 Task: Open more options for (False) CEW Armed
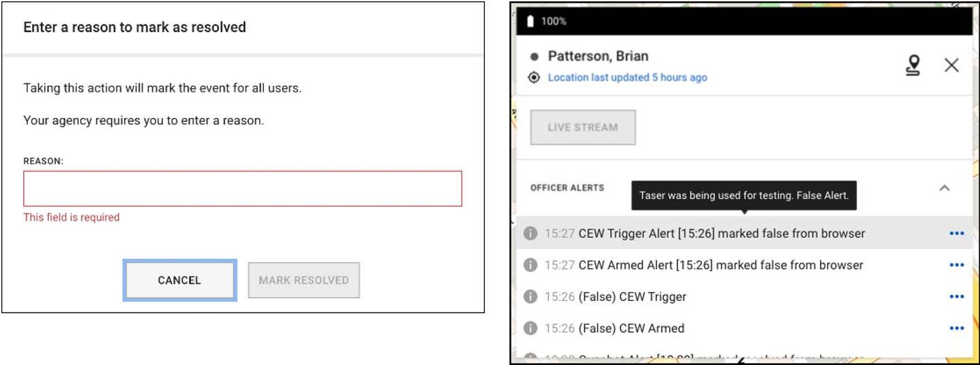[x=956, y=328]
